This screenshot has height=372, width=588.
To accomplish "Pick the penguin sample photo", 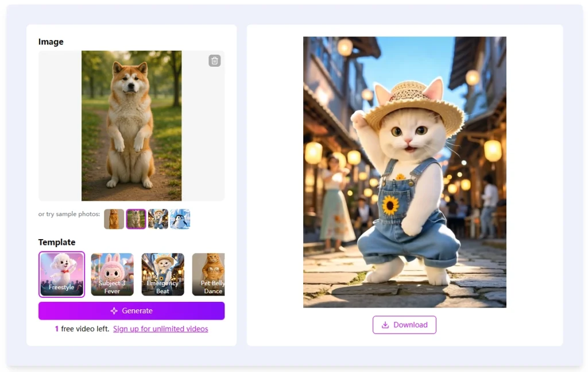I will point(180,219).
